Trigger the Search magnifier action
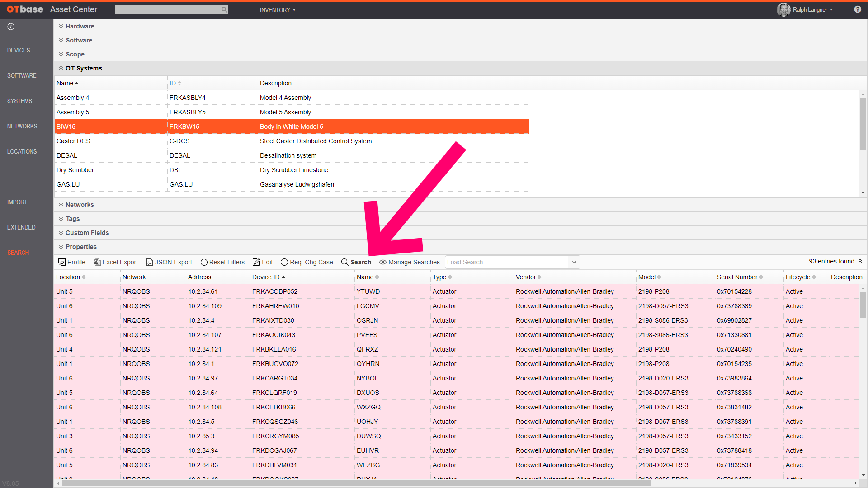Image resolution: width=868 pixels, height=488 pixels. pos(356,262)
